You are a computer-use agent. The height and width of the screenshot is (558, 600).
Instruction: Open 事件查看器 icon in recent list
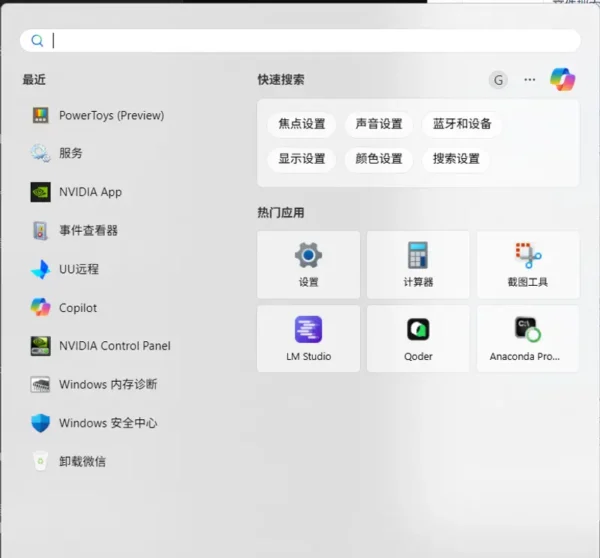40,230
